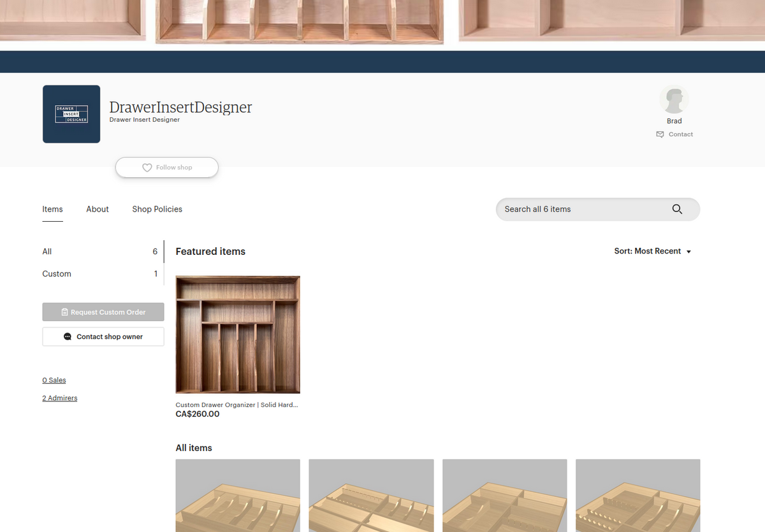Click Brad's profile avatar picture

pos(674,99)
